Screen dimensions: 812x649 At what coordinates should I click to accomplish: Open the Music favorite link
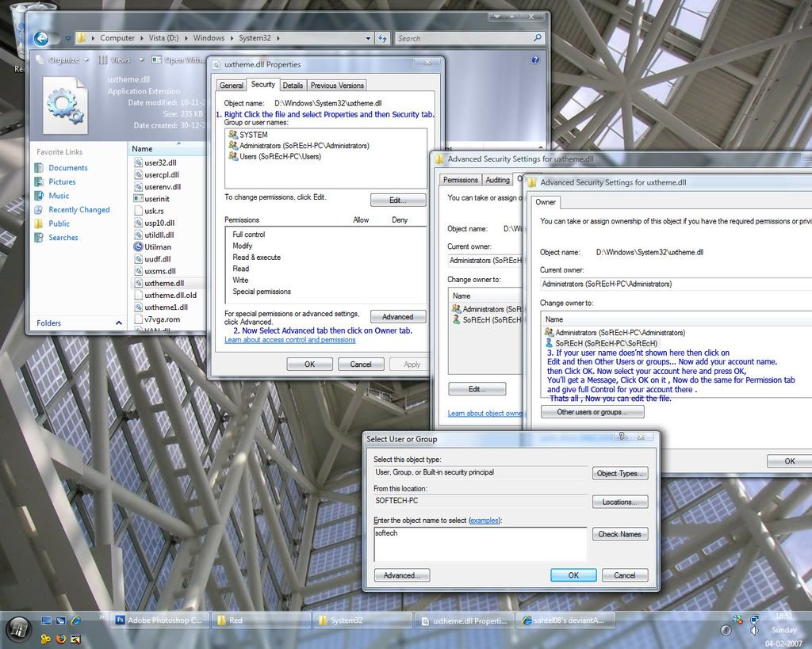click(59, 196)
